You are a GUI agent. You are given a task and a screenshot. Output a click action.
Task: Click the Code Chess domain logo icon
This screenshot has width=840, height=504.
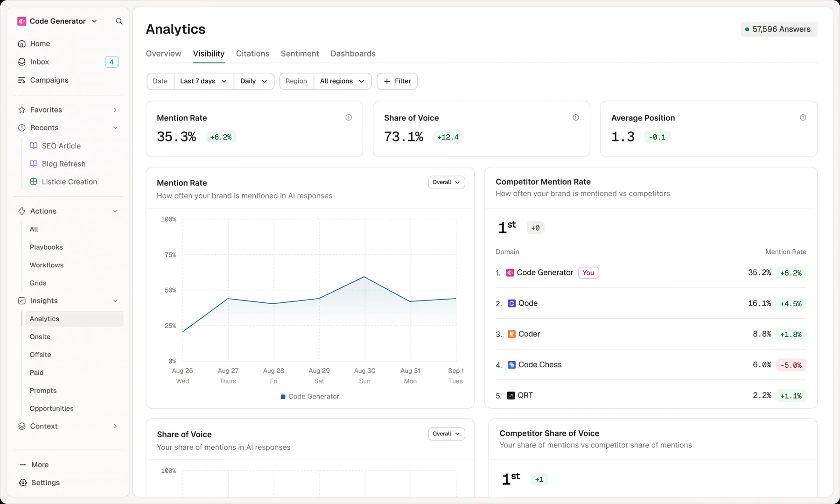[511, 365]
